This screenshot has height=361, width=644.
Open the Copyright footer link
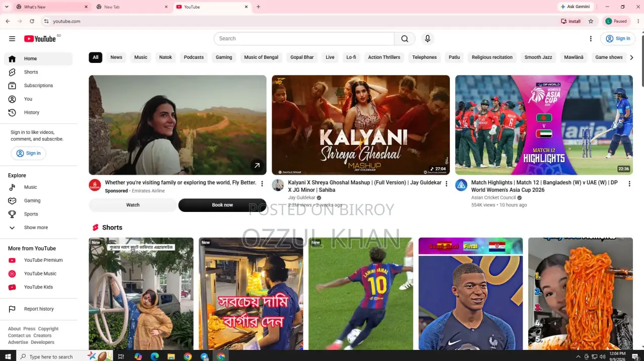(x=48, y=329)
